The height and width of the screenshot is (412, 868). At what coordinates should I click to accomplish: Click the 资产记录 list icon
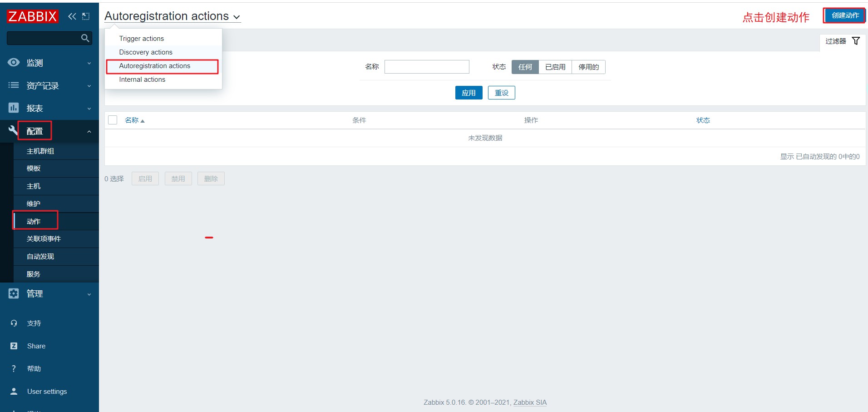coord(14,85)
